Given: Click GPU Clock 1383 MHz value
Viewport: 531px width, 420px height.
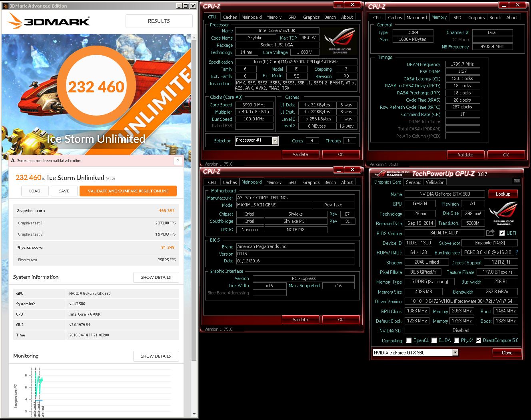Looking at the screenshot, I should [x=417, y=311].
